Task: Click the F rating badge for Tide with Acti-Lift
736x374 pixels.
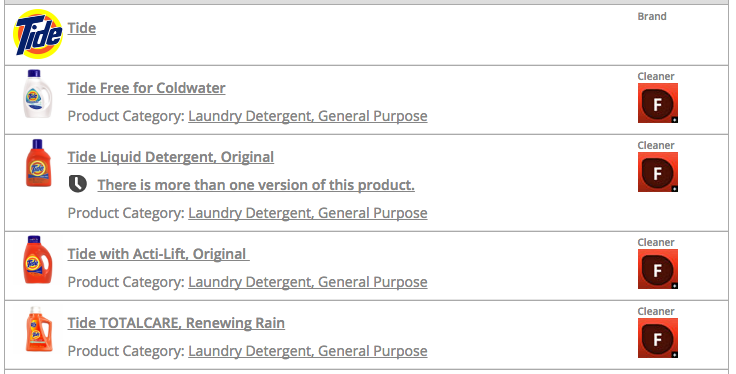Action: click(658, 269)
